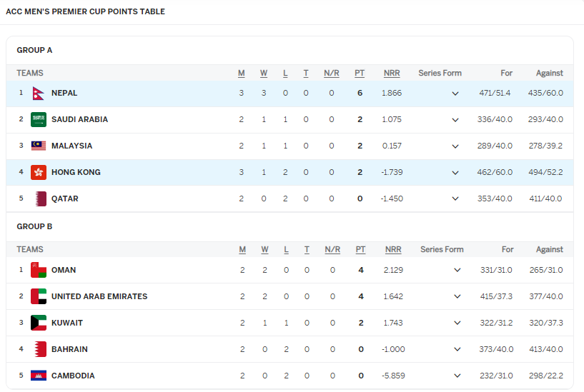Image resolution: width=584 pixels, height=392 pixels.
Task: Click the Nepal flag icon
Action: [39, 93]
